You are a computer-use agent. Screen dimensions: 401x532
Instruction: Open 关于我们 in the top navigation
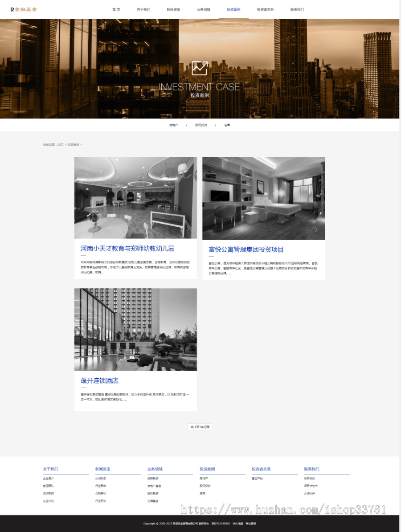pyautogui.click(x=143, y=9)
